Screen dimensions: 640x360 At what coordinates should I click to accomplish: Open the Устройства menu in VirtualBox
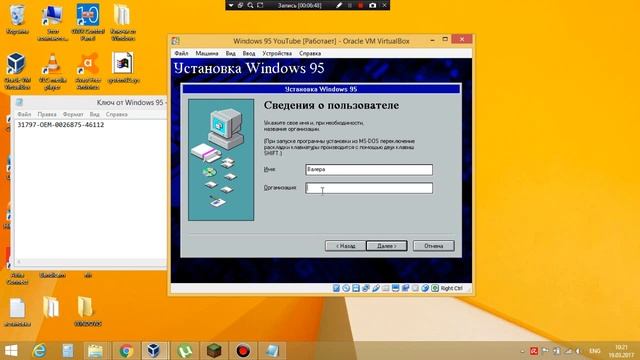coord(277,53)
